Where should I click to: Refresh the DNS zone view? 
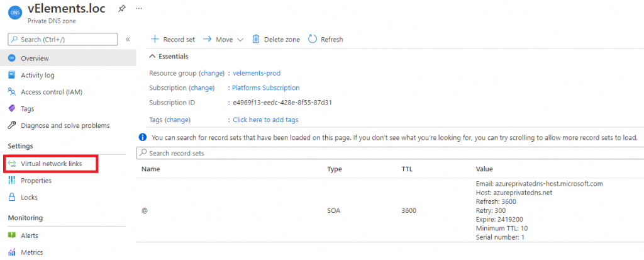pos(325,39)
